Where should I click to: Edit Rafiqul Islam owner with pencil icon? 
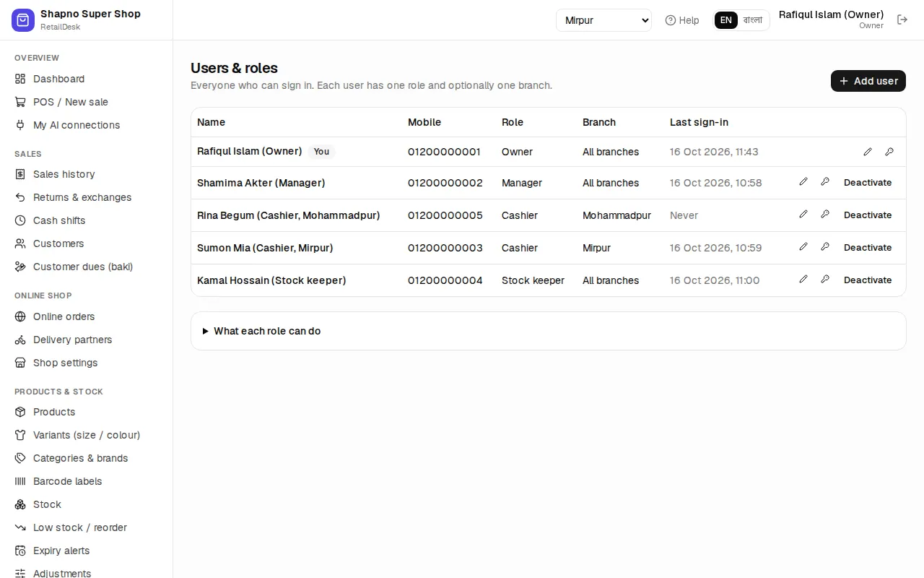[868, 152]
